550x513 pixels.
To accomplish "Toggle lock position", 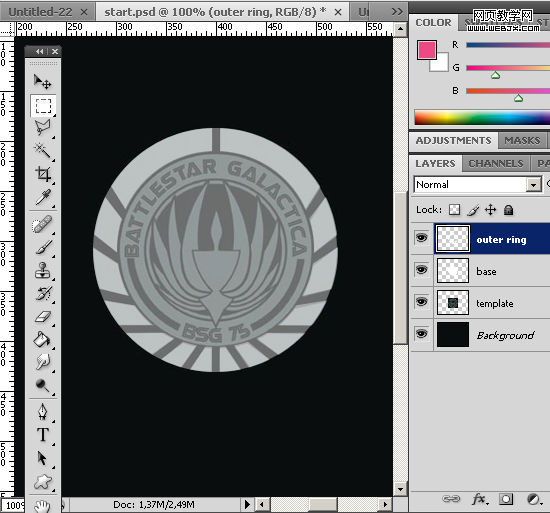I will click(490, 210).
